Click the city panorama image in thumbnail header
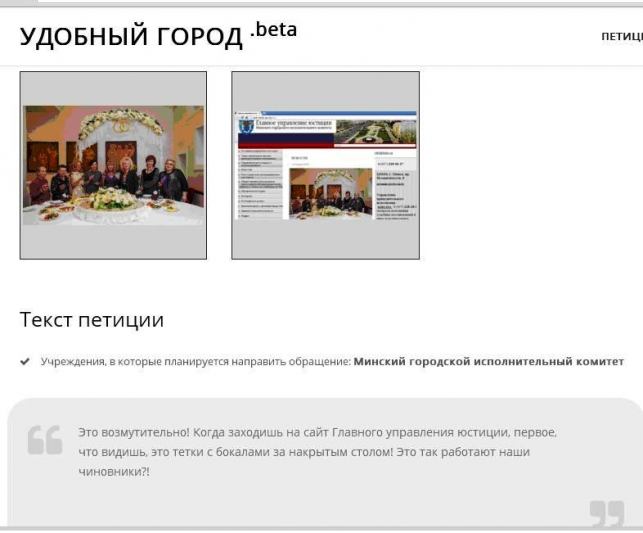643x533 pixels. coord(375,131)
